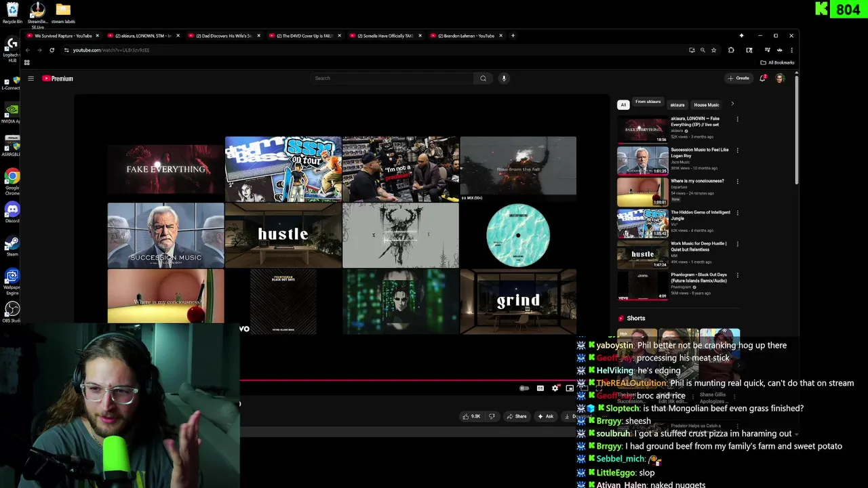Bookmark this page with the star icon
Screen dimensions: 868x488
713,50
